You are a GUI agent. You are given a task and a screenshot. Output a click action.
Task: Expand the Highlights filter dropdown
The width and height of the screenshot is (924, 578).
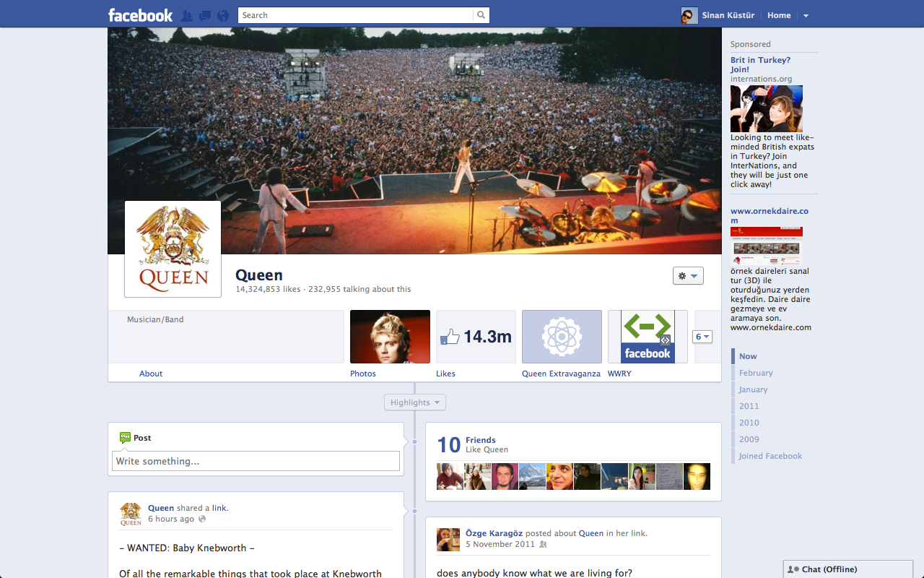coord(414,402)
